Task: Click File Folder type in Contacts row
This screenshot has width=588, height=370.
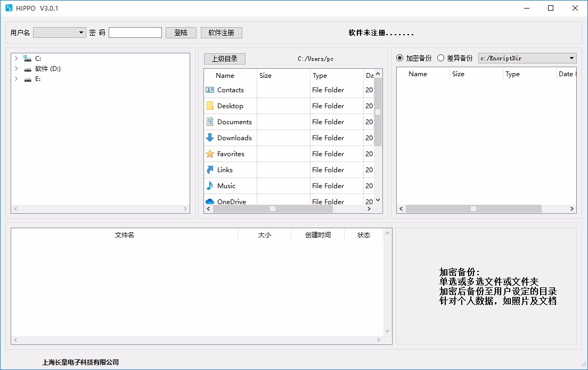Action: (328, 90)
